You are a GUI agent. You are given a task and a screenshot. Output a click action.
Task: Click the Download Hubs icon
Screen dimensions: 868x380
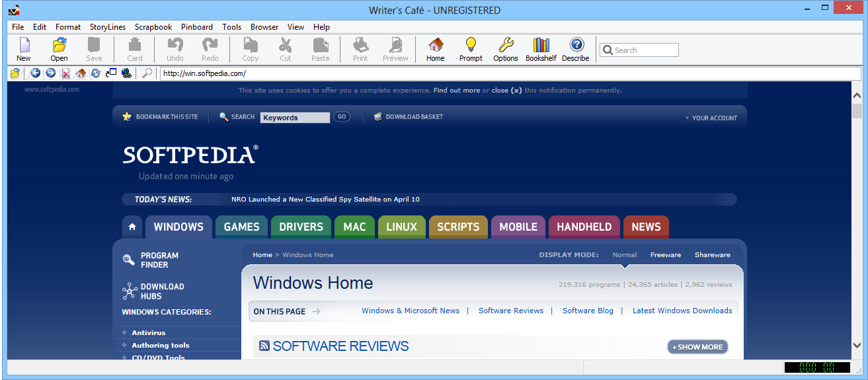[x=130, y=291]
